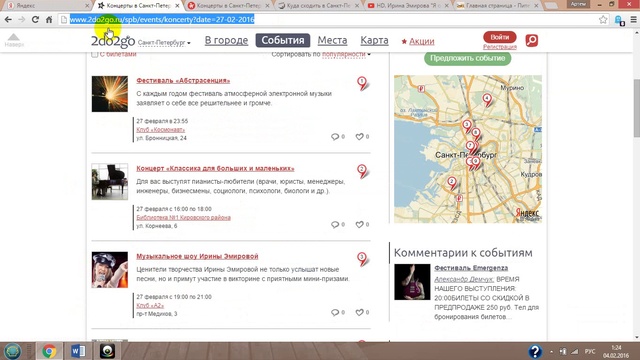Like the Фестиваль «Абстрасенция» event
Viewport: 640px width, 360px height.
362,136
